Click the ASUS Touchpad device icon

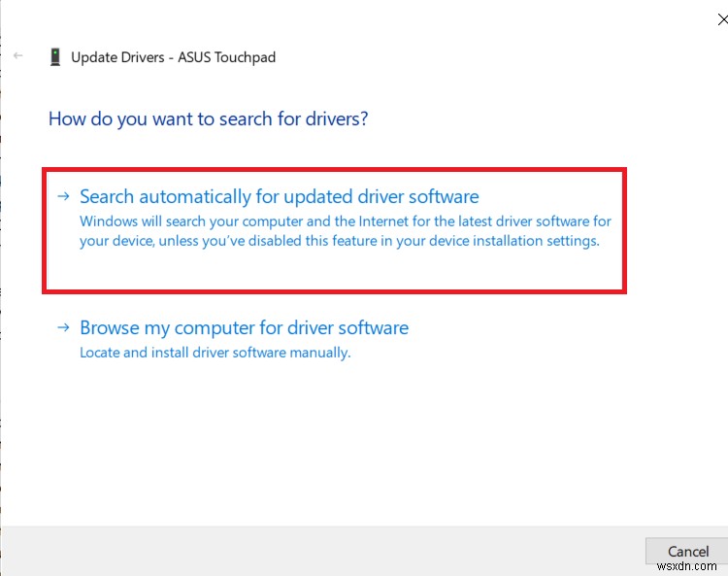click(x=55, y=57)
